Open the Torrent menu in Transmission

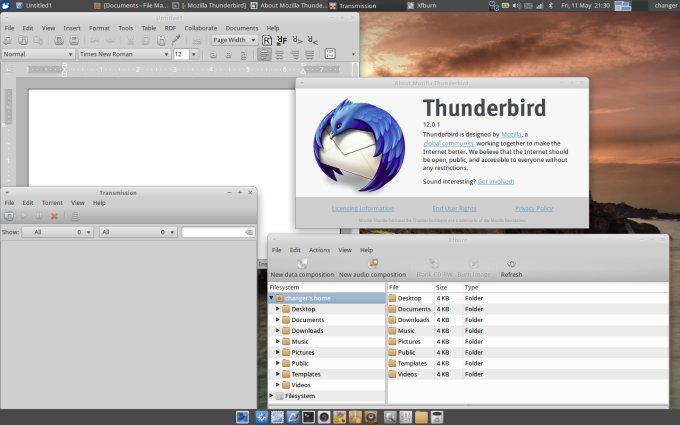(x=52, y=203)
